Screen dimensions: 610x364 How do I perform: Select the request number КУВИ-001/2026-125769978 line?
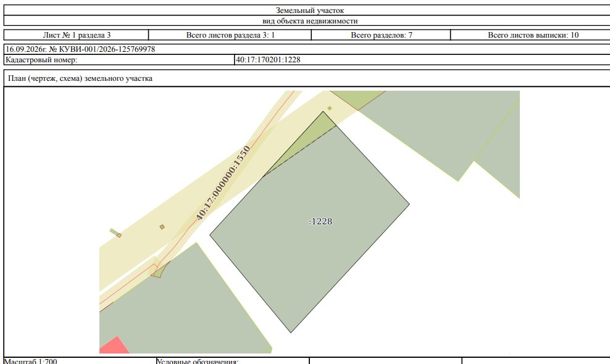pyautogui.click(x=80, y=49)
